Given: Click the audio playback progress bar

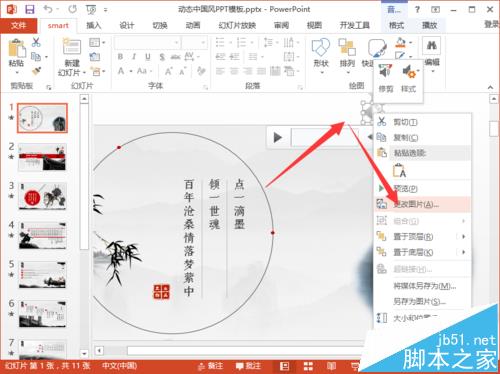Looking at the screenshot, I should 324,137.
